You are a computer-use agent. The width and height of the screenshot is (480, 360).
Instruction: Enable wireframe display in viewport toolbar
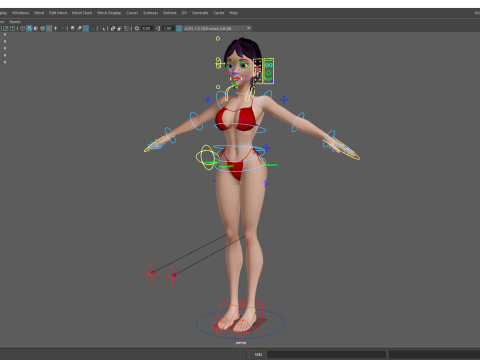pos(23,28)
